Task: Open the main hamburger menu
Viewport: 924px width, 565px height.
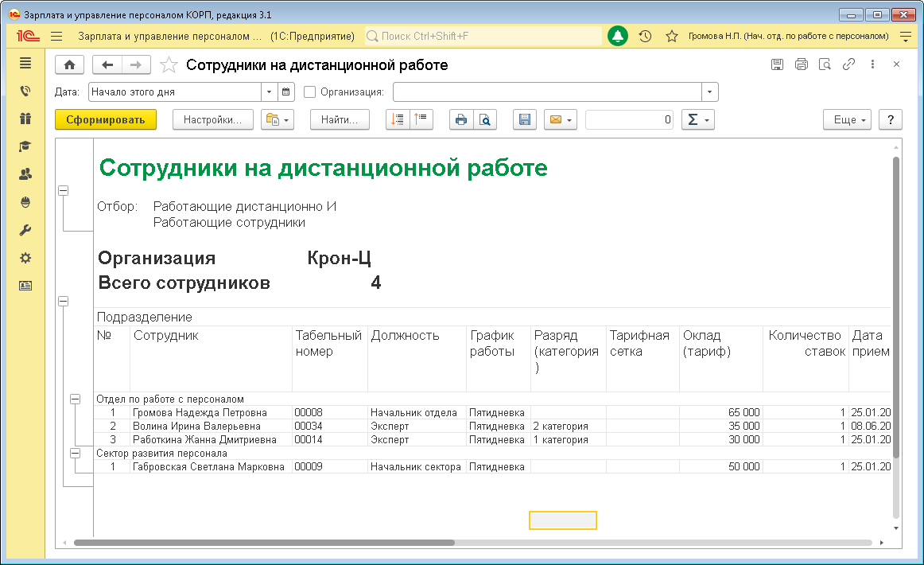Action: tap(56, 36)
